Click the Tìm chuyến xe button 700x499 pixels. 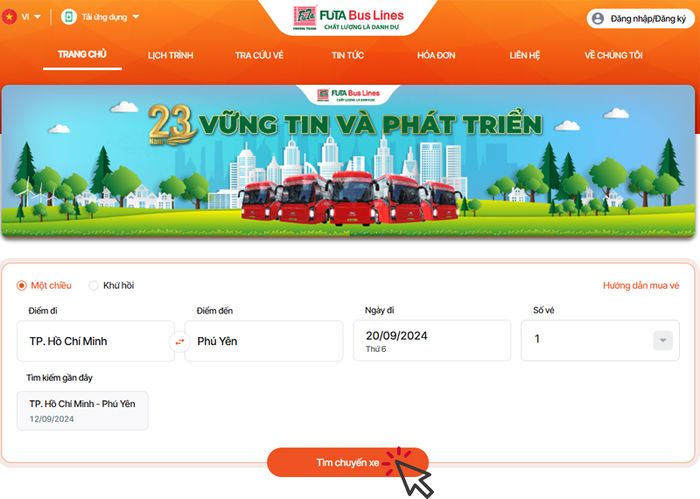pos(348,462)
